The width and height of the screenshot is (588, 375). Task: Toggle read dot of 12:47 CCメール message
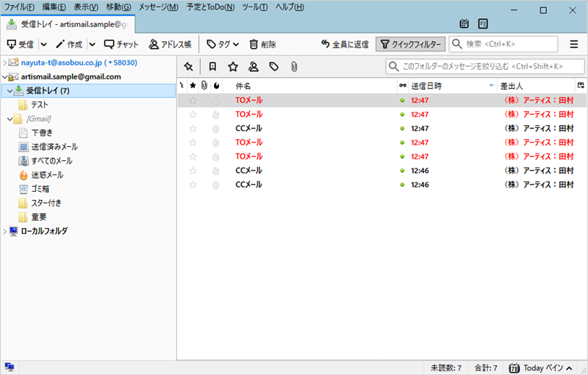pyautogui.click(x=402, y=129)
